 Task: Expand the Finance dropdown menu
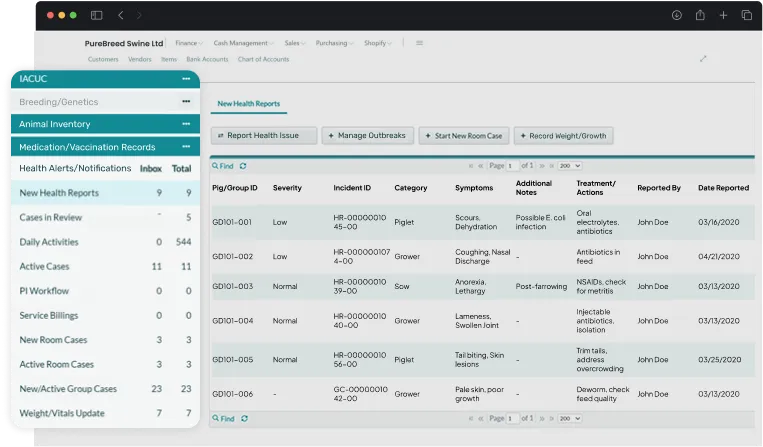pos(188,43)
